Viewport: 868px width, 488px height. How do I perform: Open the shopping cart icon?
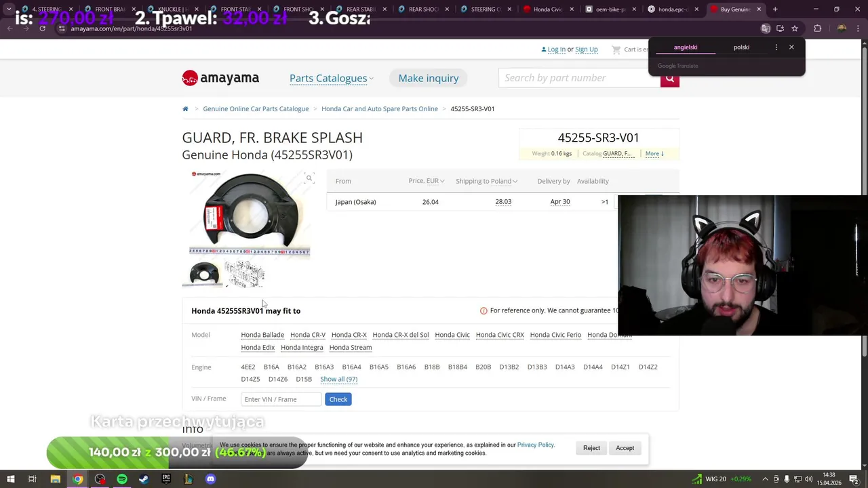[616, 49]
